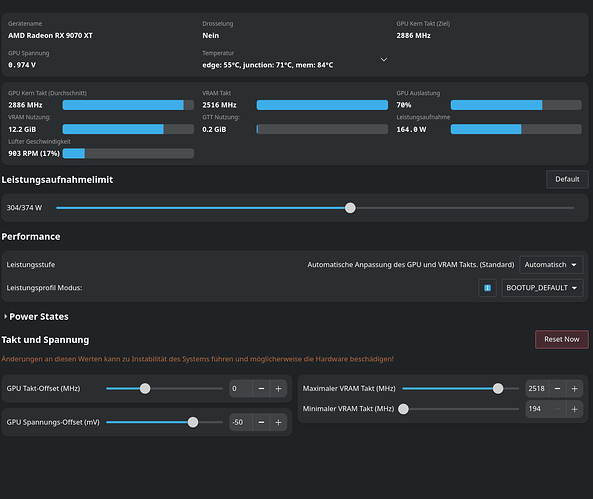Increase Minimaler VRAM Takt with plus button
Screen dimensions: 593x499
[x=574, y=409]
